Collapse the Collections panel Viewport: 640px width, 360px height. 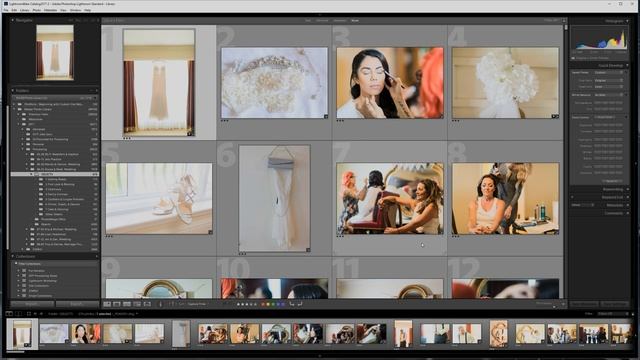point(13,256)
